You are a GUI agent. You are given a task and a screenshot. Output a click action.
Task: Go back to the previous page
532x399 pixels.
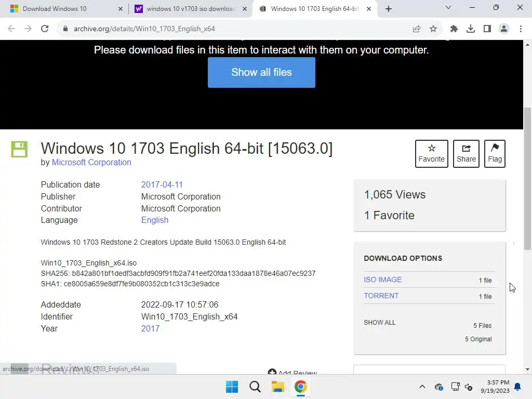(11, 29)
